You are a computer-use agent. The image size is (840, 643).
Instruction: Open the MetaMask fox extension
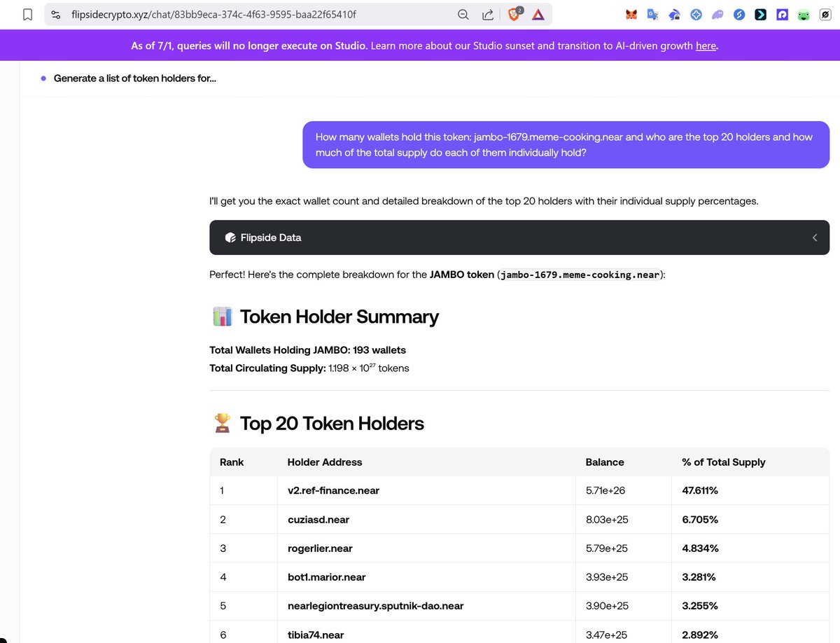[631, 14]
